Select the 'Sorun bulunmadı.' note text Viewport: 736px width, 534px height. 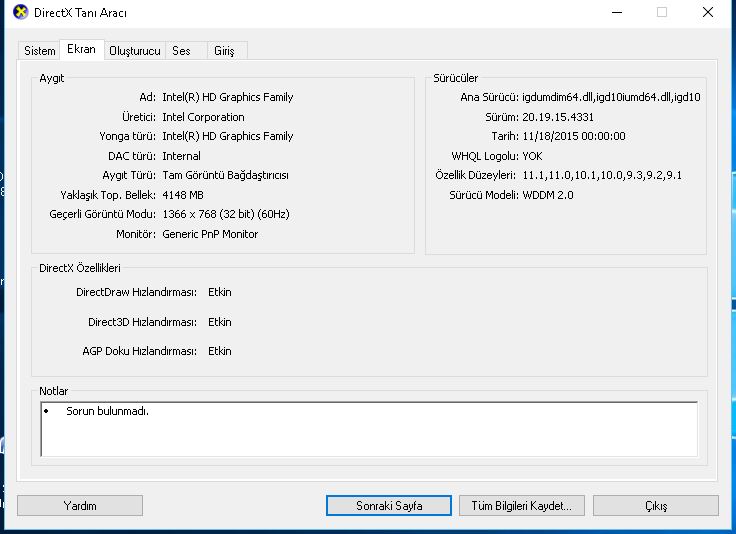(107, 411)
